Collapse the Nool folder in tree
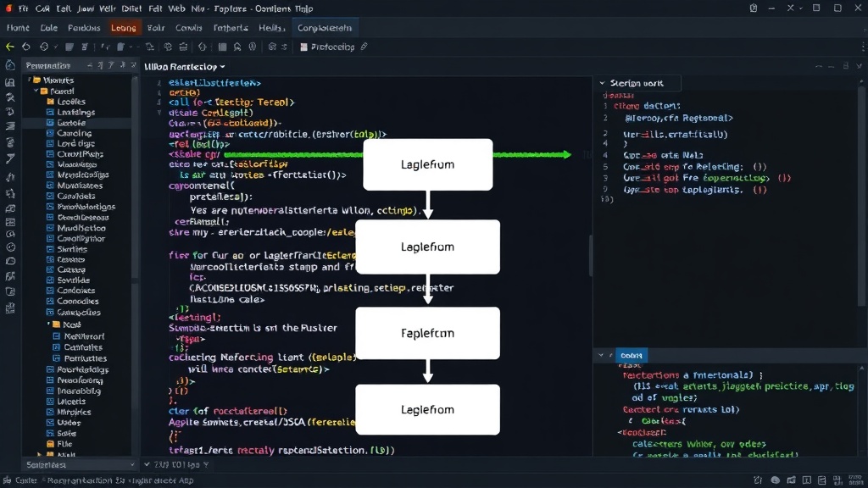The image size is (868, 488). 48,324
